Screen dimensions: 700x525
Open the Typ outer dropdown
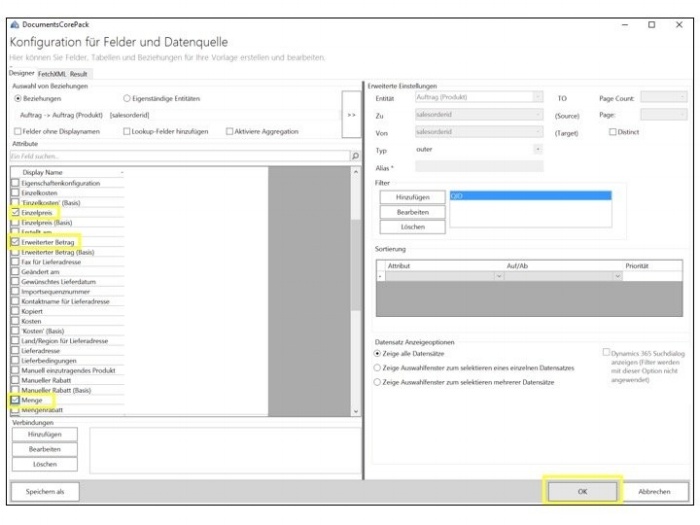[538, 149]
